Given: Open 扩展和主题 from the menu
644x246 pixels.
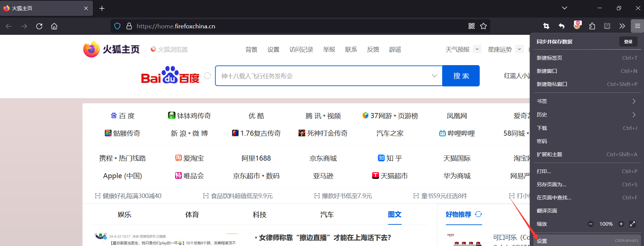Looking at the screenshot, I should (x=587, y=154).
